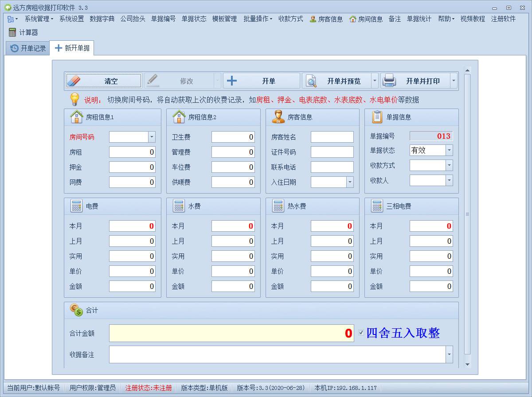
Task: Click the meter icon beside 三相电费 panel
Action: 377,206
